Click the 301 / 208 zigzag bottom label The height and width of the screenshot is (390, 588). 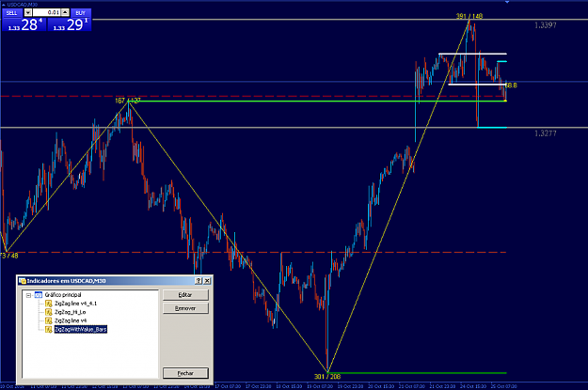coord(327,376)
